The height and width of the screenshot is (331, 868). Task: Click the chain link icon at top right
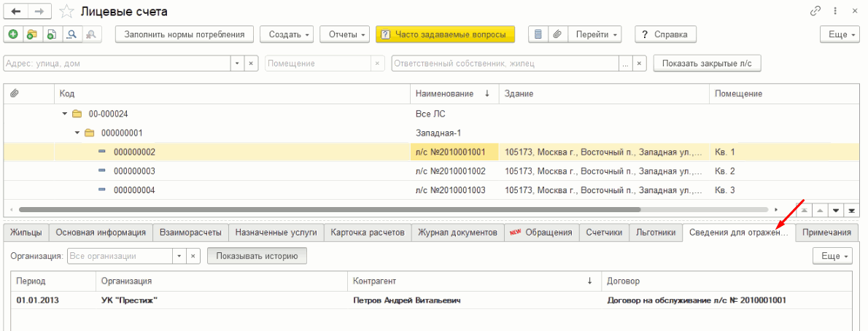pyautogui.click(x=815, y=12)
